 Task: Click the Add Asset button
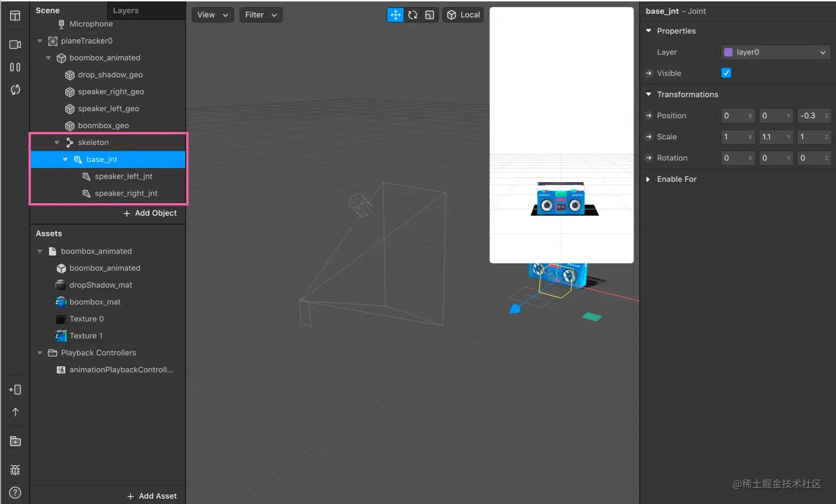152,496
